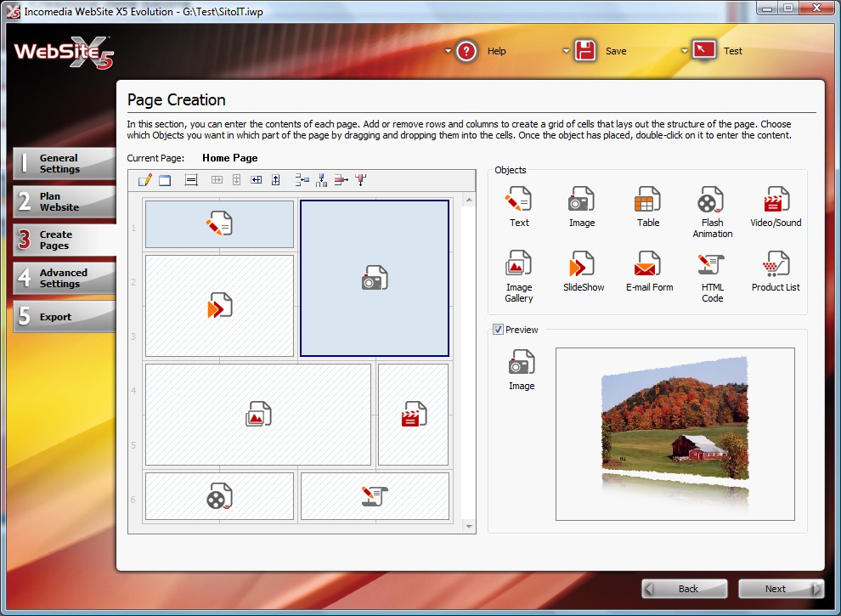Image resolution: width=841 pixels, height=616 pixels.
Task: Go to step 4 Advanced Settings
Action: [x=65, y=278]
